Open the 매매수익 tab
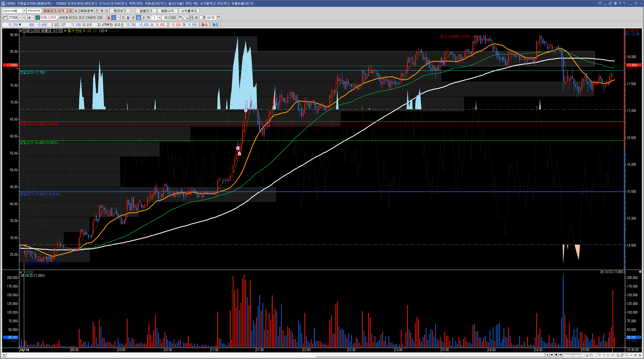 pyautogui.click(x=167, y=11)
